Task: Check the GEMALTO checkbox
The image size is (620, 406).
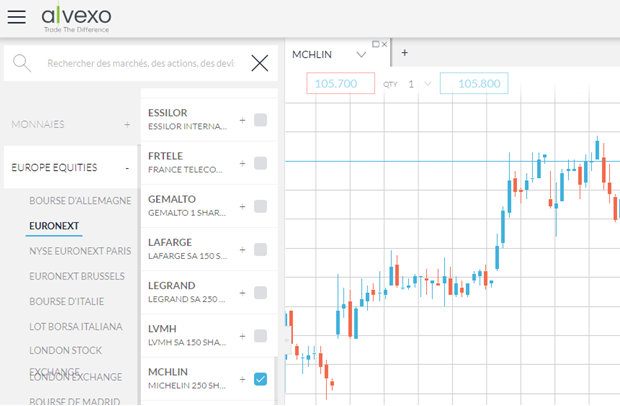Action: click(x=260, y=206)
